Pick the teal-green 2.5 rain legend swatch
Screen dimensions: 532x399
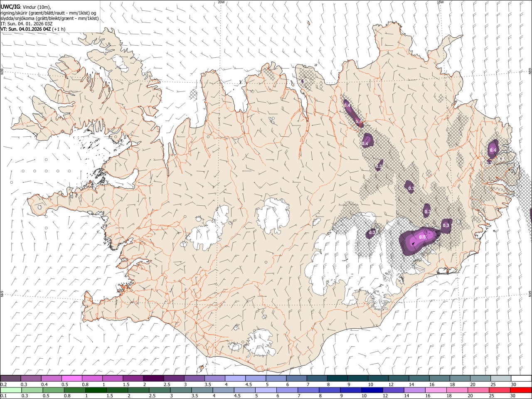point(160,390)
